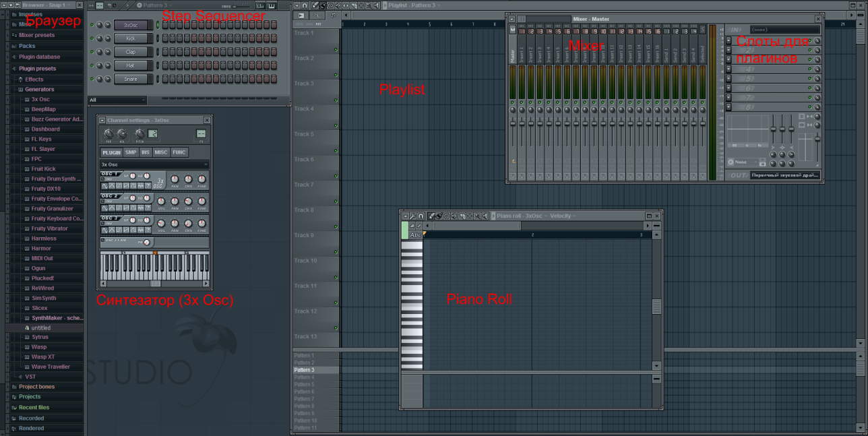Switch to FUNC tab in Channel settings

click(x=179, y=152)
